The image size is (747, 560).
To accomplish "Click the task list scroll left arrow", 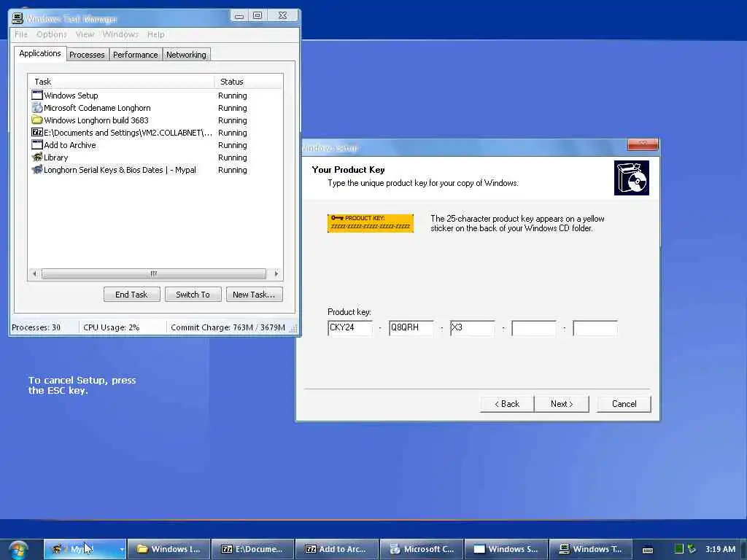I will 34,274.
